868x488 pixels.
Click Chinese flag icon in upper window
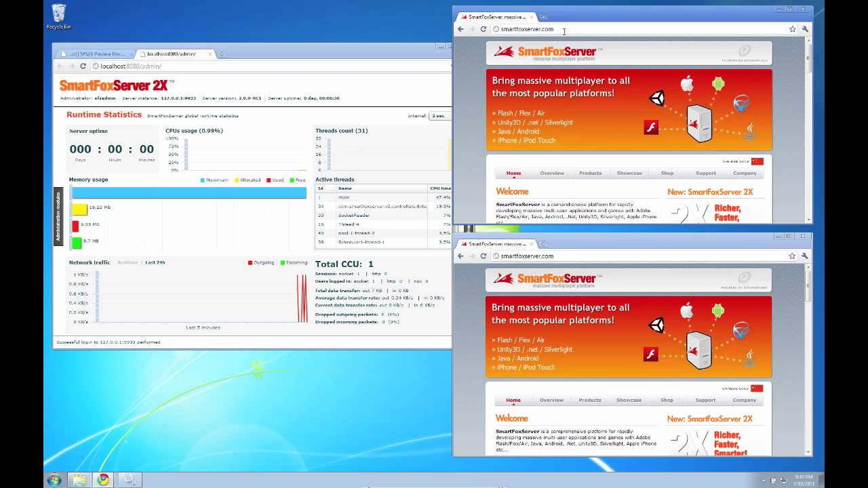[x=757, y=161]
